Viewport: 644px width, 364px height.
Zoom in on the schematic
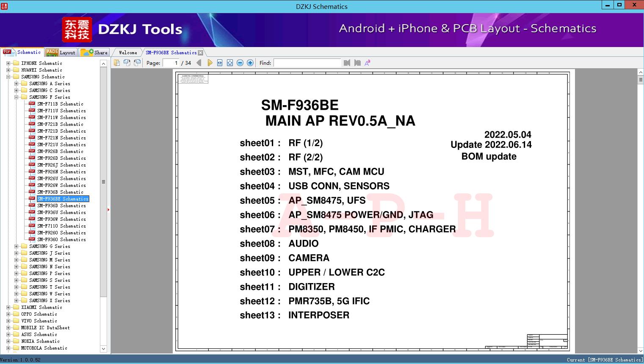tap(250, 63)
